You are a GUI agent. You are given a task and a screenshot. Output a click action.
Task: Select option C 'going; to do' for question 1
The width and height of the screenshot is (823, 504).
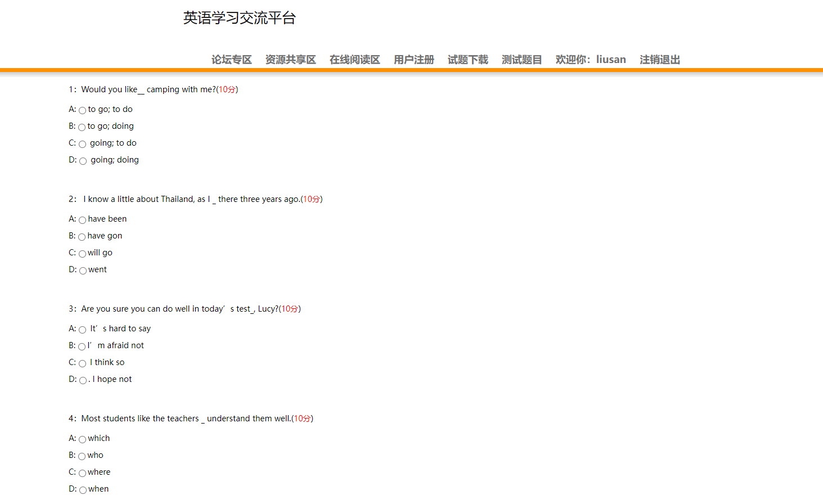pos(82,144)
